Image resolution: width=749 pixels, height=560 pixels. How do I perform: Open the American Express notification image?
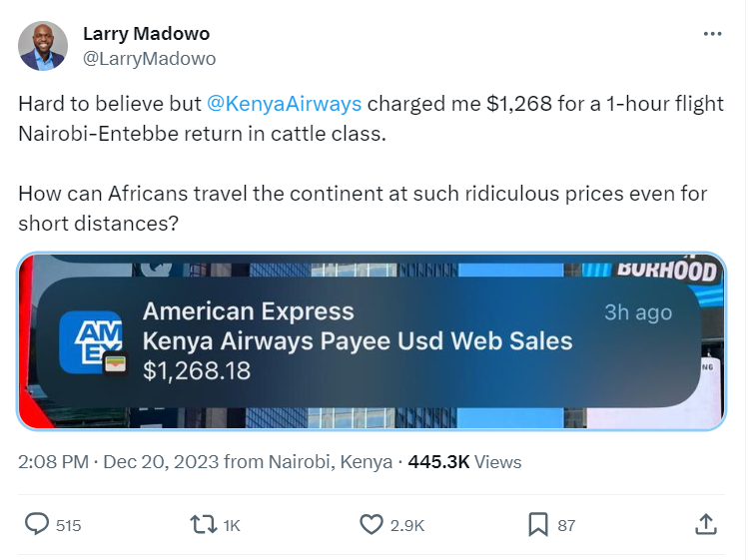[372, 341]
